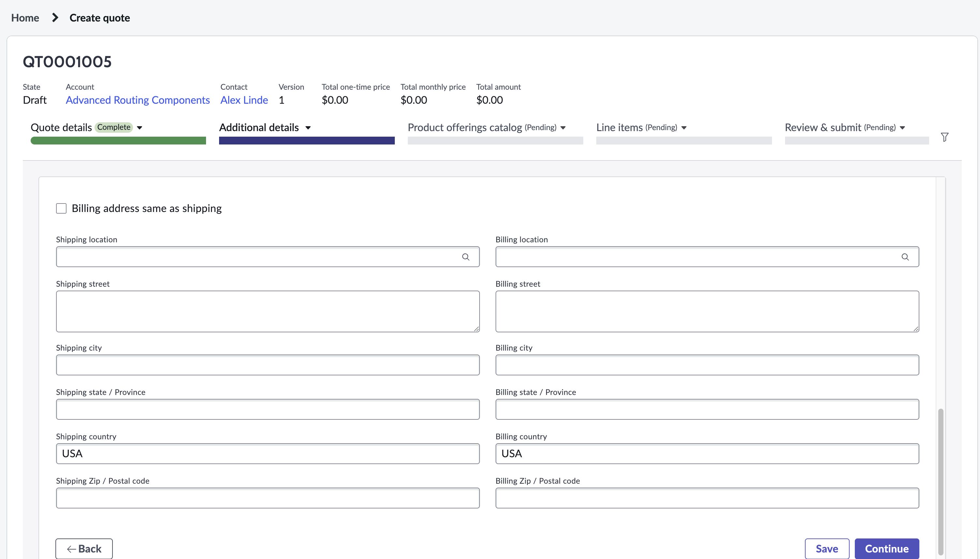Click into the Billing street textarea

(707, 311)
